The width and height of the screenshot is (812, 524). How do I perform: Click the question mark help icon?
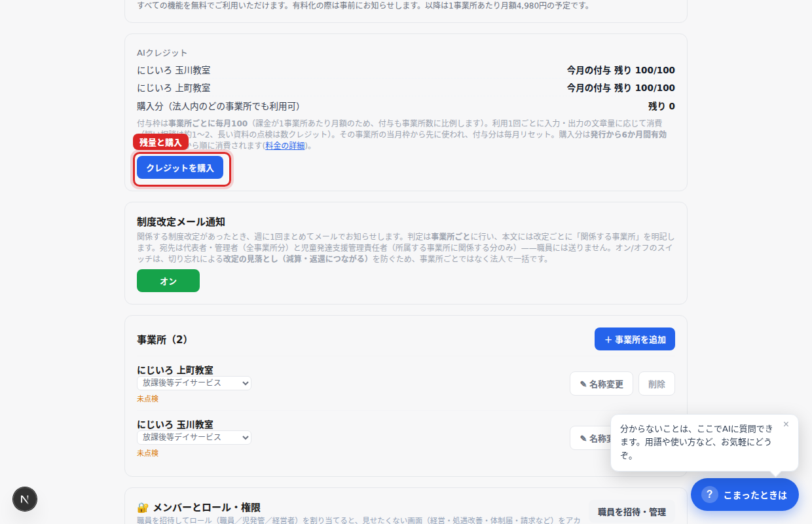coord(709,495)
